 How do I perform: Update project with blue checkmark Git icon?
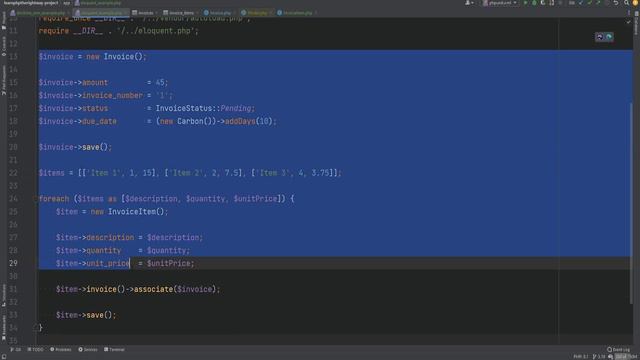point(581,3)
